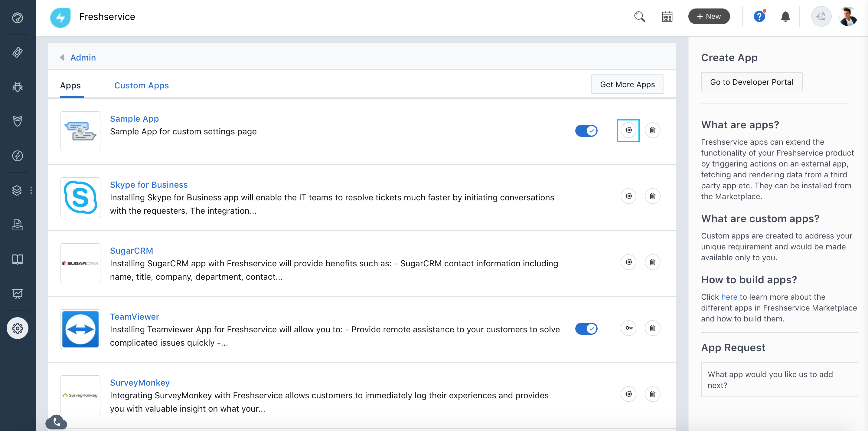Click the settings gear icon for SurveyMonkey
Viewport: 868px width, 431px height.
(x=629, y=394)
